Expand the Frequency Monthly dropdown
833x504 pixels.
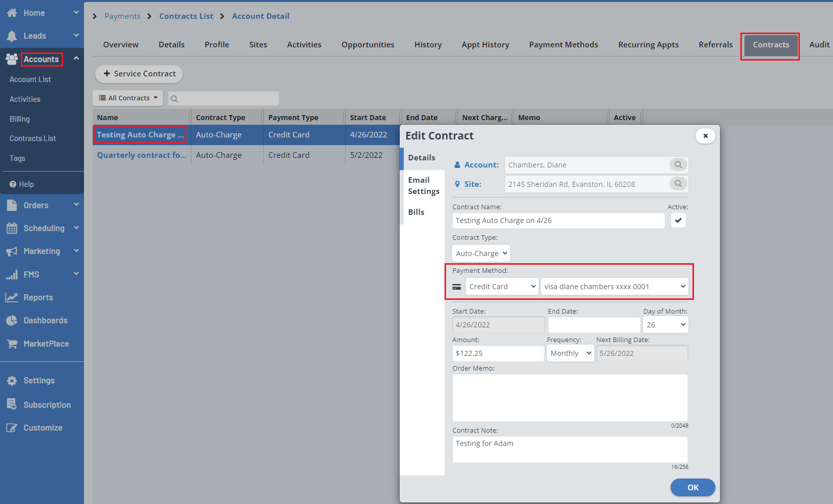570,353
